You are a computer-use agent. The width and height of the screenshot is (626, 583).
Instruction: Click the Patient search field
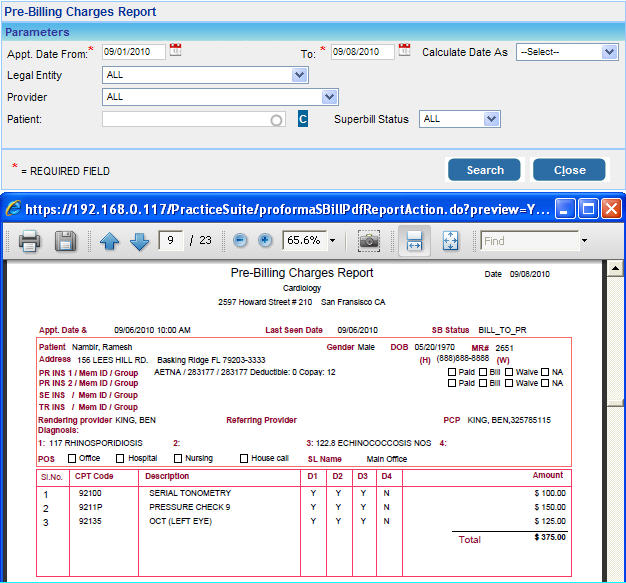pos(194,119)
